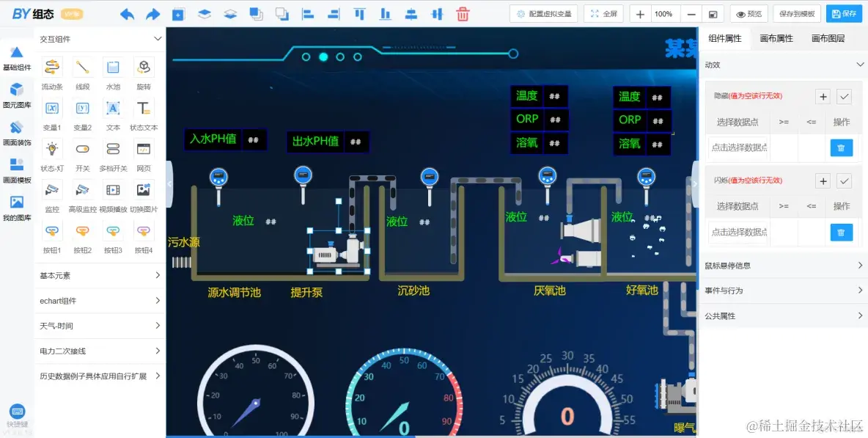Expand the 事件与行为 section
868x438 pixels.
click(x=782, y=291)
